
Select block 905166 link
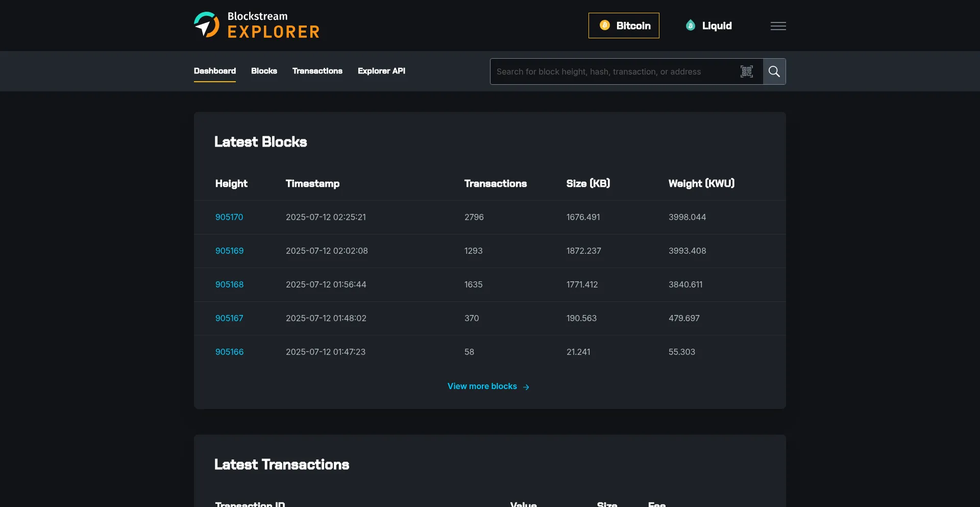[229, 352]
